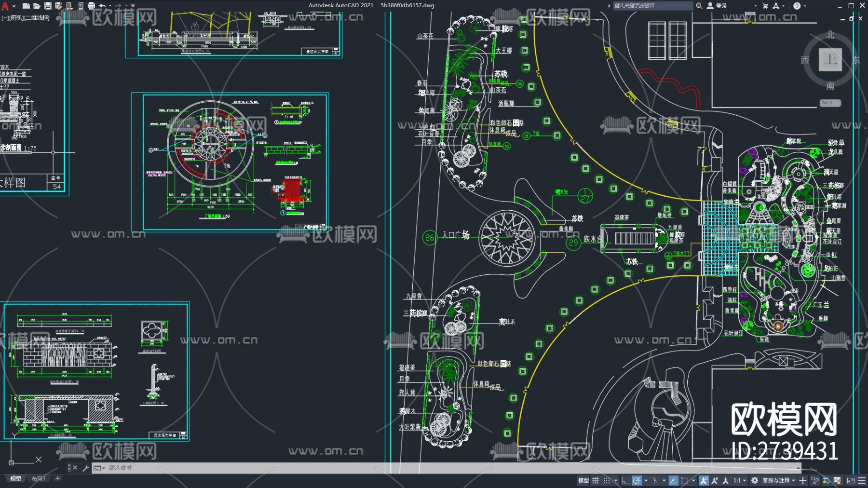Image resolution: width=868 pixels, height=488 pixels.
Task: Toggle isolate objects icon
Action: click(815, 480)
